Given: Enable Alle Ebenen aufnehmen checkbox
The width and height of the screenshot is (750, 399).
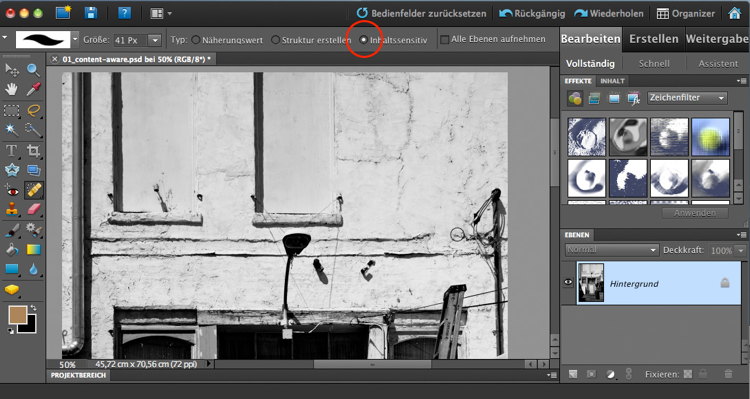Looking at the screenshot, I should (444, 40).
